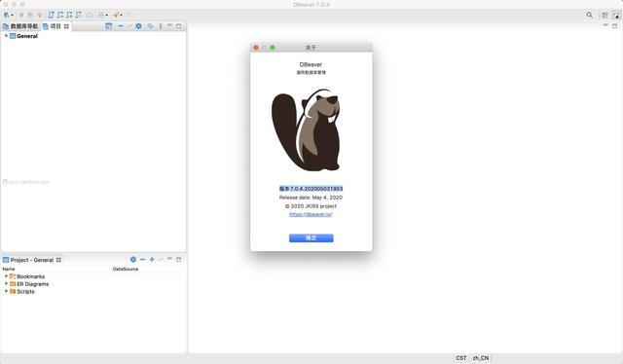The width and height of the screenshot is (623, 364).
Task: Select the Project - General tab
Action: click(32, 260)
